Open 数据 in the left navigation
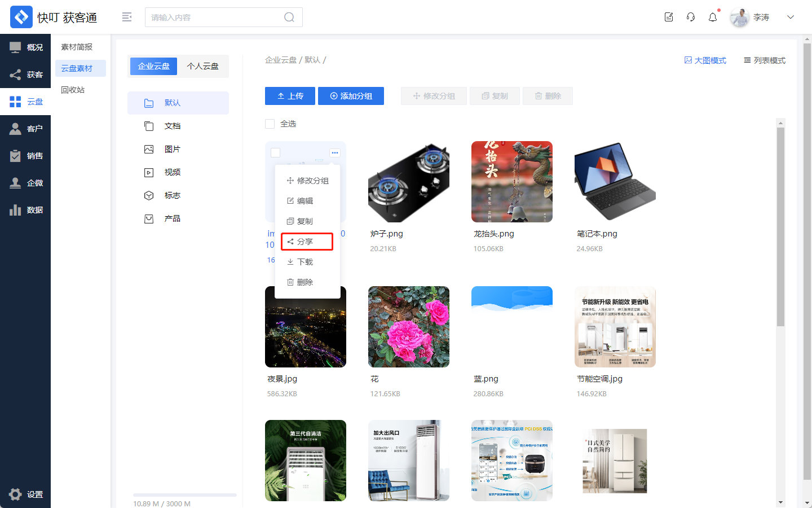The image size is (812, 508). tap(25, 210)
